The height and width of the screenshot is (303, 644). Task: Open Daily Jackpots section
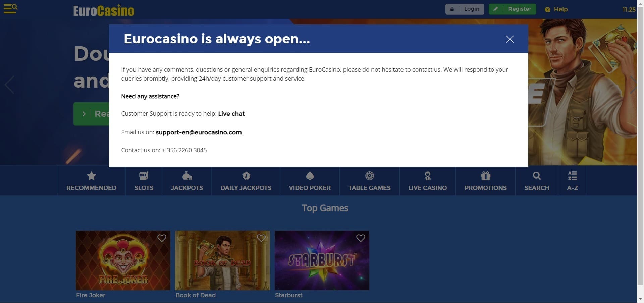click(x=246, y=181)
